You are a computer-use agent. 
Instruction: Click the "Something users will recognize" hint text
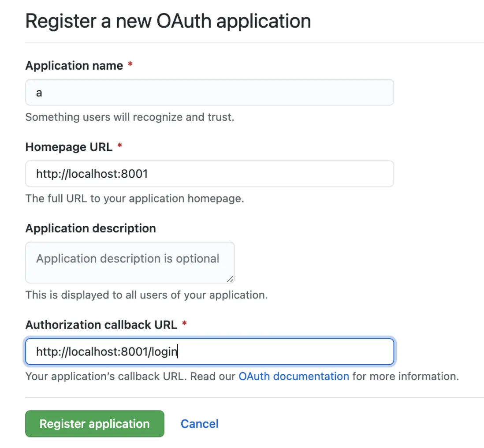pos(130,117)
